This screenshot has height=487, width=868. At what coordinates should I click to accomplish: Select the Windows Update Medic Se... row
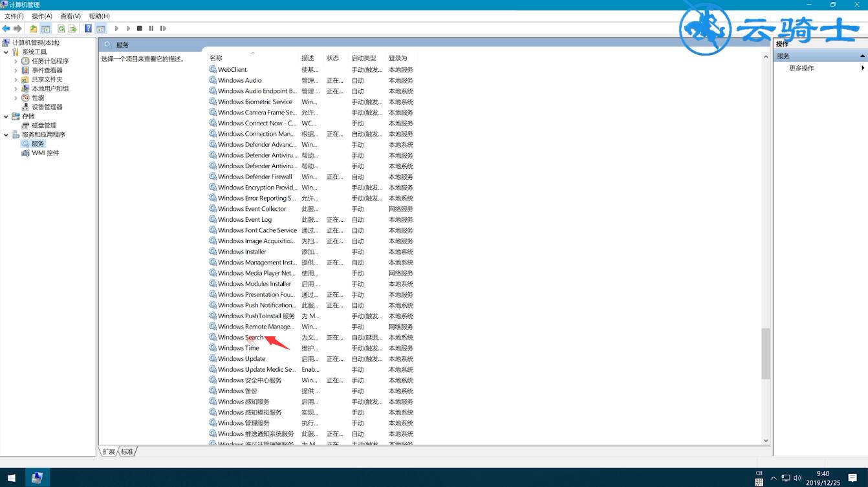[311, 369]
